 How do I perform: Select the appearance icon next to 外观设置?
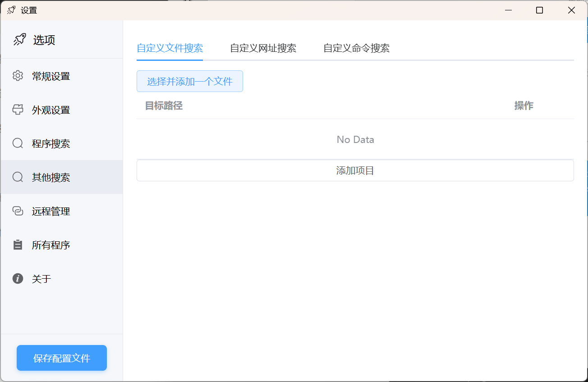coord(18,110)
